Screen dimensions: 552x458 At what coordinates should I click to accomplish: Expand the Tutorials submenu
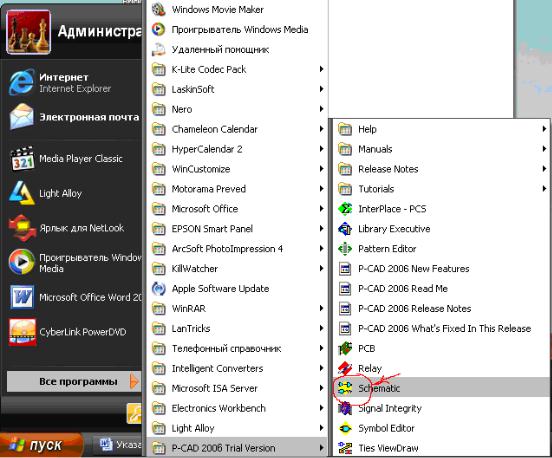pos(441,189)
